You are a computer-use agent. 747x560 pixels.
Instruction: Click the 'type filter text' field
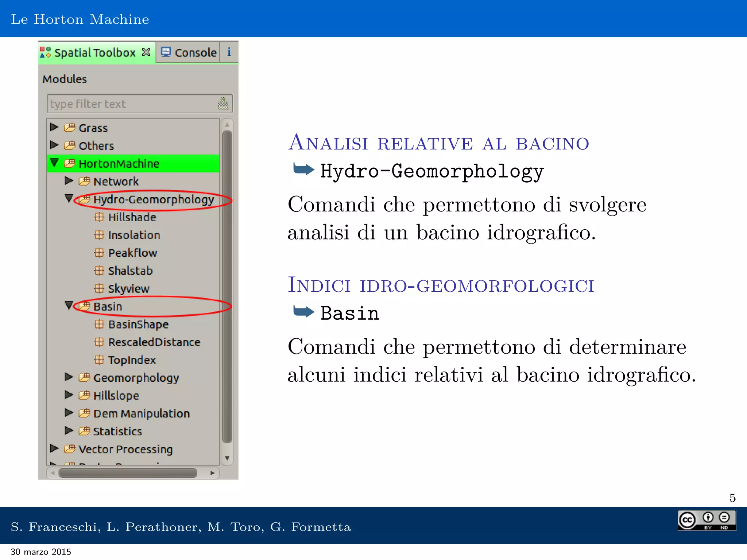pyautogui.click(x=139, y=104)
